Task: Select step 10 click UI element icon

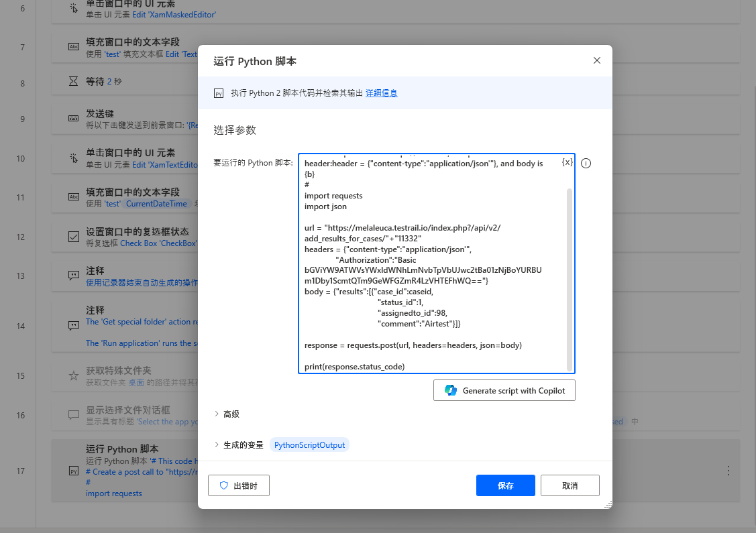Action: [73, 158]
